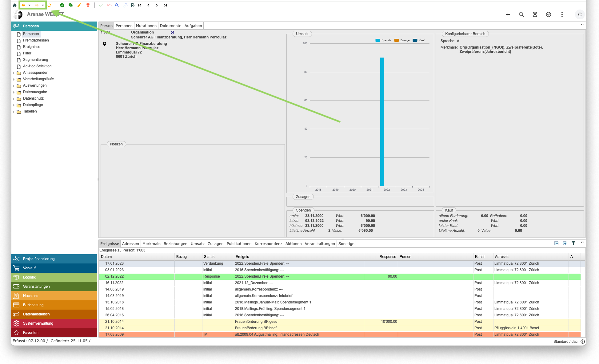This screenshot has width=599, height=364.
Task: Click the printer icon
Action: coord(133,5)
